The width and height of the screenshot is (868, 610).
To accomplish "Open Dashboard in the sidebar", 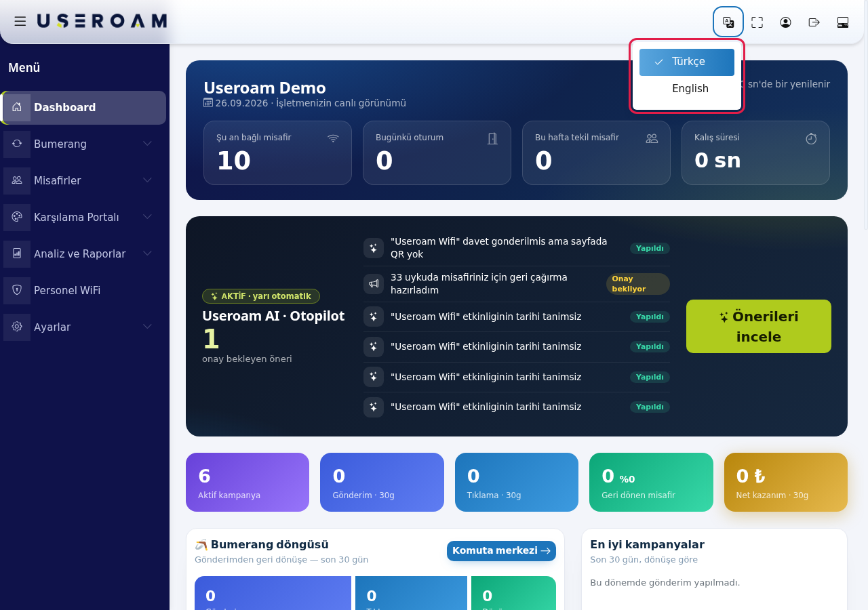I will (x=83, y=108).
